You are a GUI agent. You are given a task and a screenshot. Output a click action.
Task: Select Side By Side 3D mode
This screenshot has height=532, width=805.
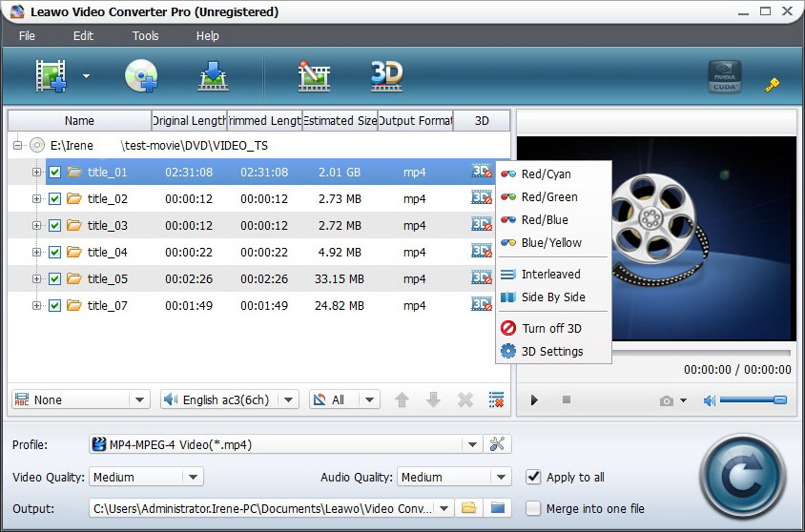[x=553, y=297]
